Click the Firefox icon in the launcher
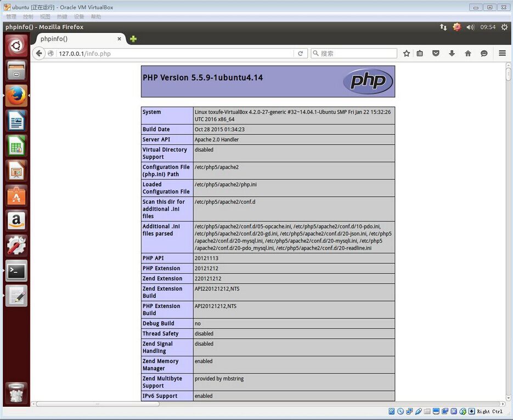 [16, 95]
